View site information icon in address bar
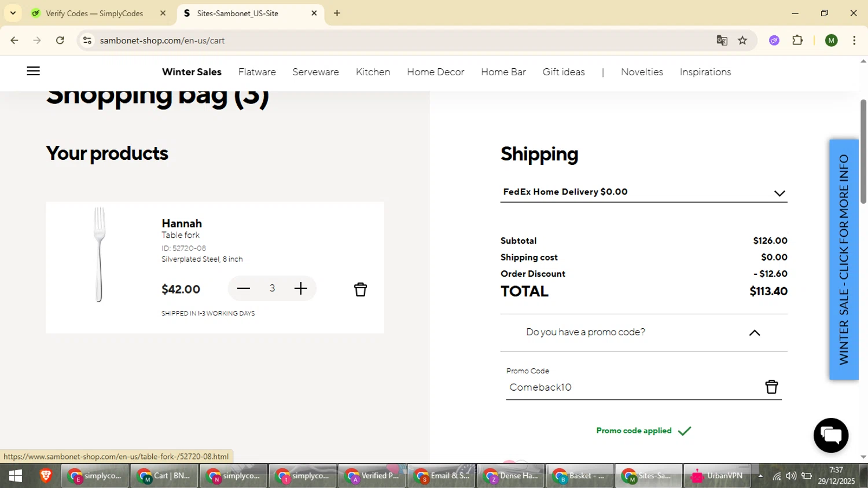868x488 pixels. coord(87,41)
